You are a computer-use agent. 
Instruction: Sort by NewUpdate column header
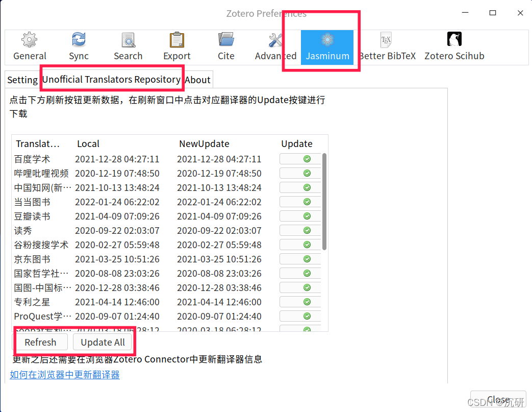click(204, 143)
